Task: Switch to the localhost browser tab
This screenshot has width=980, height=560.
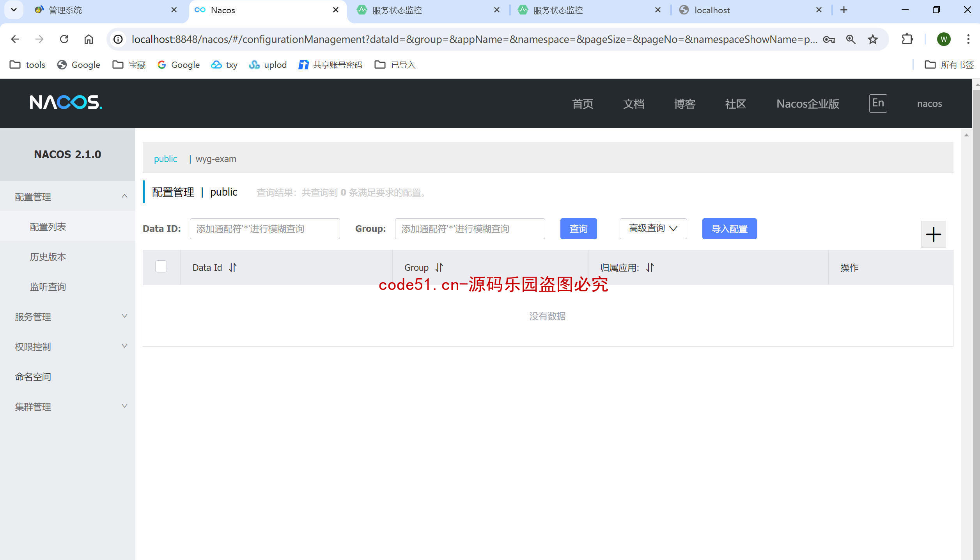Action: pyautogui.click(x=749, y=10)
